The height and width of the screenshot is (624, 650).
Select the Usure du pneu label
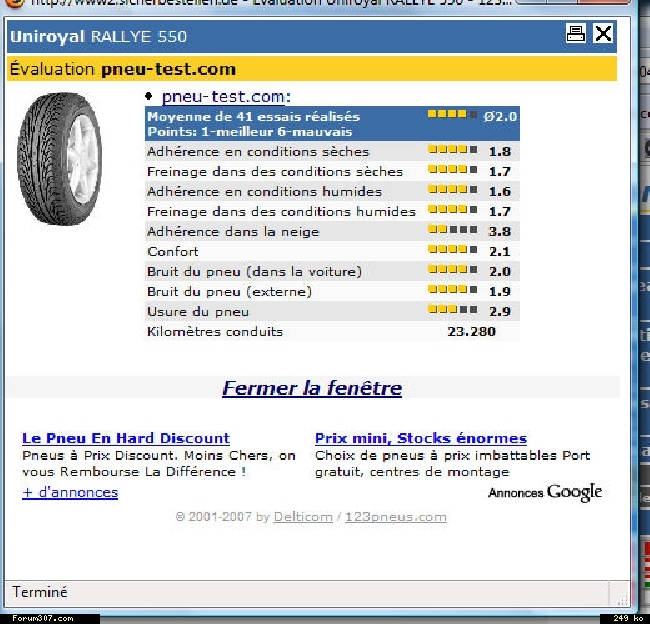[198, 311]
